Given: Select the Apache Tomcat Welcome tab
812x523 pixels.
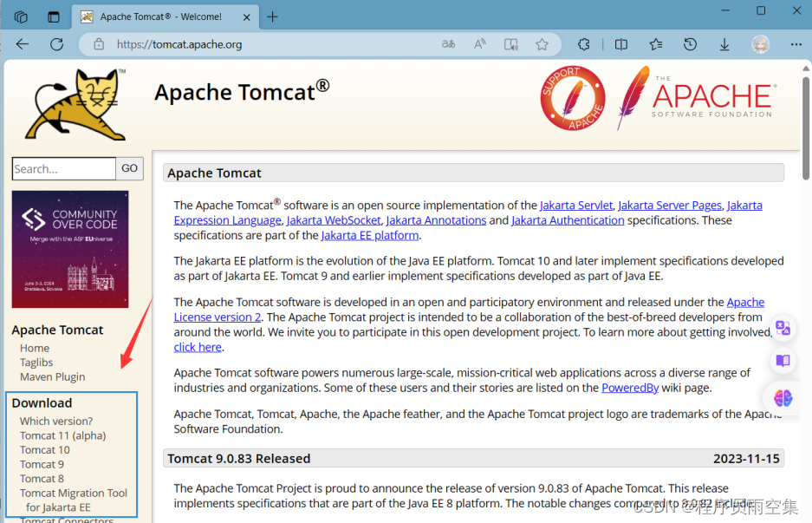Looking at the screenshot, I should coord(166,17).
